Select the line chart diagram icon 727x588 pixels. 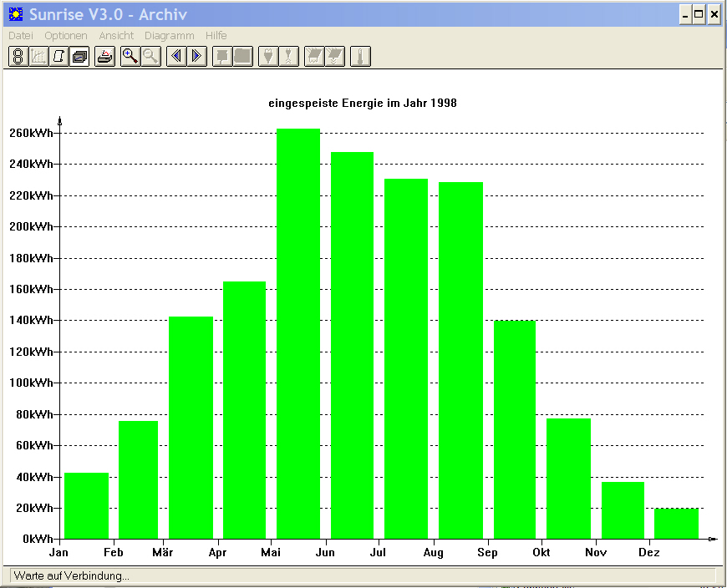pos(39,57)
